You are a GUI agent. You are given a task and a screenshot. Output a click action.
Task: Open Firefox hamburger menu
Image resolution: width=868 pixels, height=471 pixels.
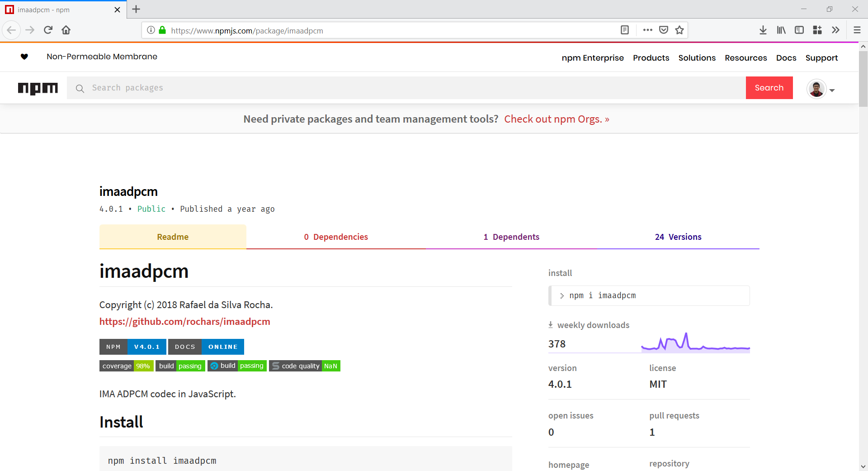point(857,30)
